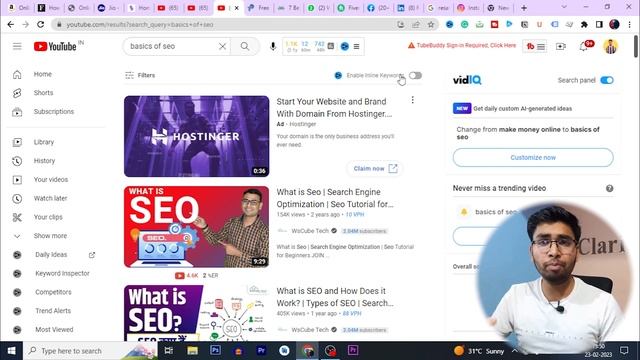
Task: Open the browser extensions puzzle icon
Action: pyautogui.click(x=584, y=24)
